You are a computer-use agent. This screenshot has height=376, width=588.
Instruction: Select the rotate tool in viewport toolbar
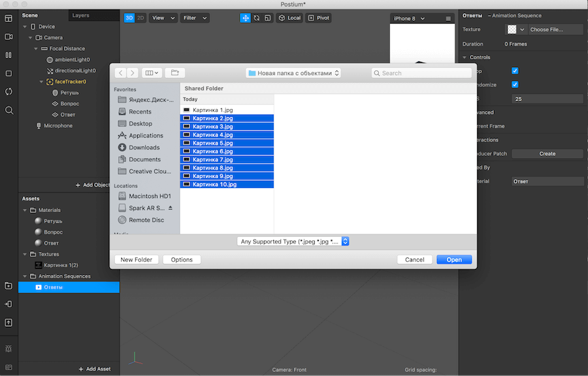[x=257, y=18]
